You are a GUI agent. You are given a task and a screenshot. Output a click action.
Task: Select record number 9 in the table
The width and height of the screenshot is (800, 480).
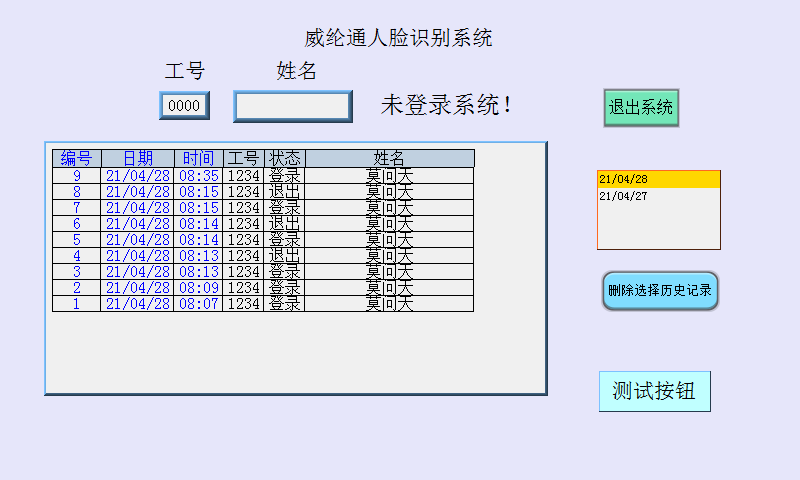click(x=77, y=176)
